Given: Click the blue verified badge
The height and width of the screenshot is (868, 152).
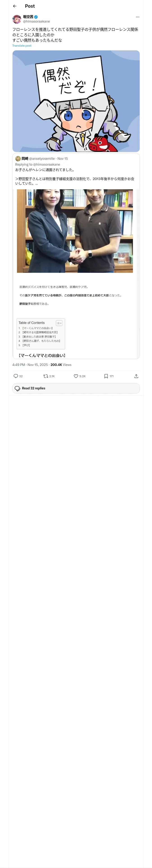Looking at the screenshot, I should click(36, 17).
